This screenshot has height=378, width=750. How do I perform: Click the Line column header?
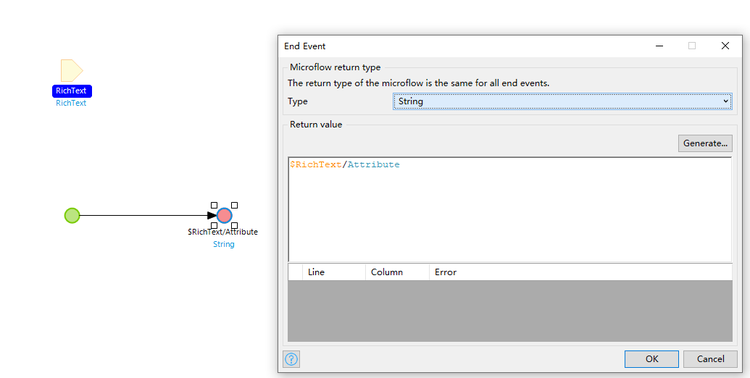334,272
